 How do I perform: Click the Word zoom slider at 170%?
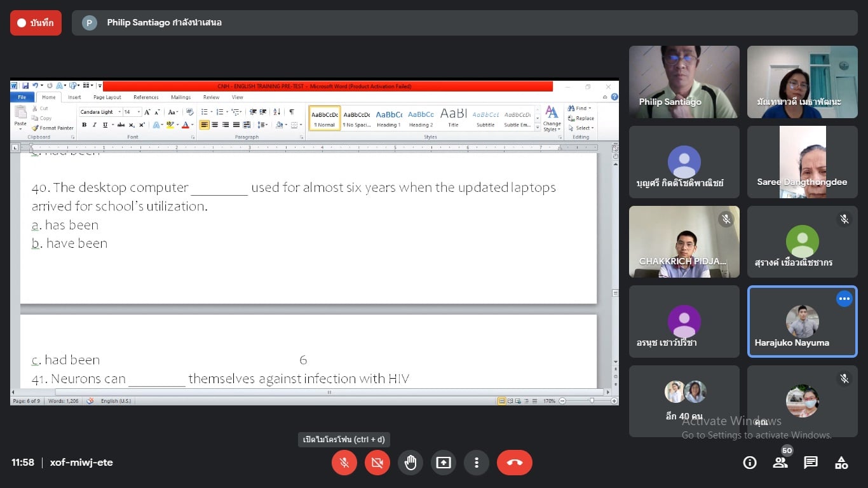click(592, 401)
